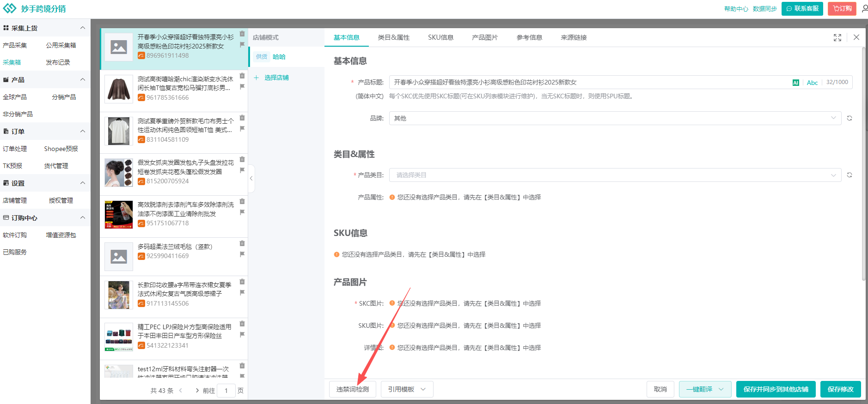
Task: Click the Abc title case icon
Action: click(x=812, y=83)
